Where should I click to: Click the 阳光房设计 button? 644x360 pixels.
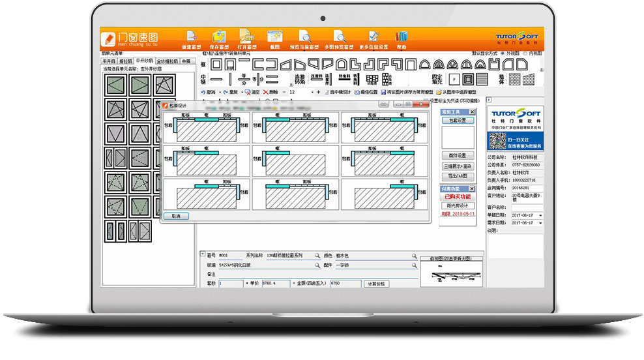click(x=458, y=205)
